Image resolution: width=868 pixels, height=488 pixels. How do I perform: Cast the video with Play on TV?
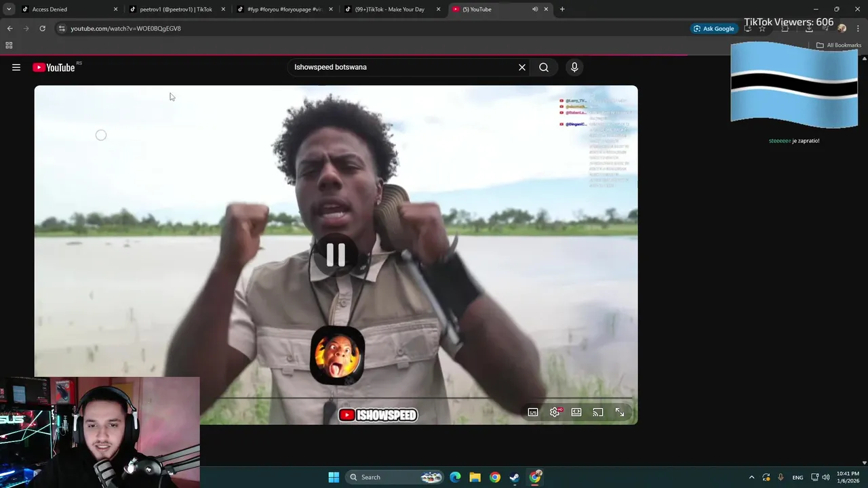598,412
